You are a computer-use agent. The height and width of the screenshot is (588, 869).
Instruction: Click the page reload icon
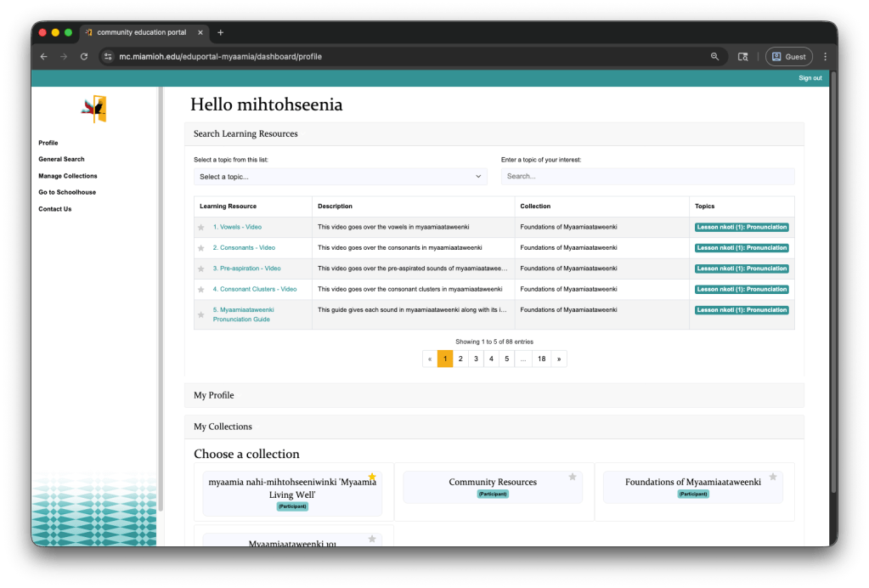(83, 56)
